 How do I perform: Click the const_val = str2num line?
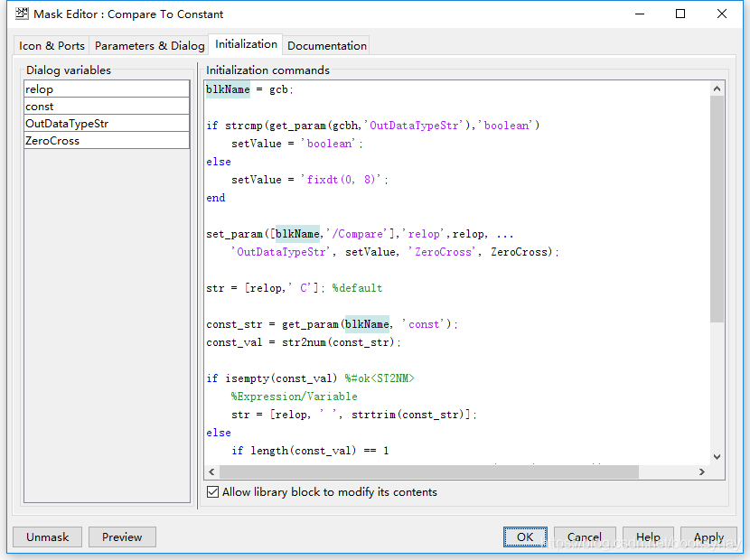tap(304, 342)
